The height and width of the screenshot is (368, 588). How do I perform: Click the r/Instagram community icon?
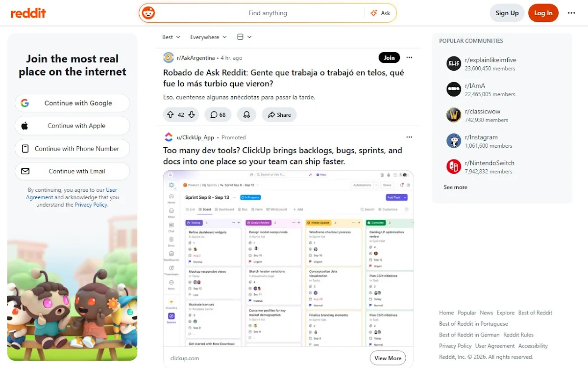454,141
